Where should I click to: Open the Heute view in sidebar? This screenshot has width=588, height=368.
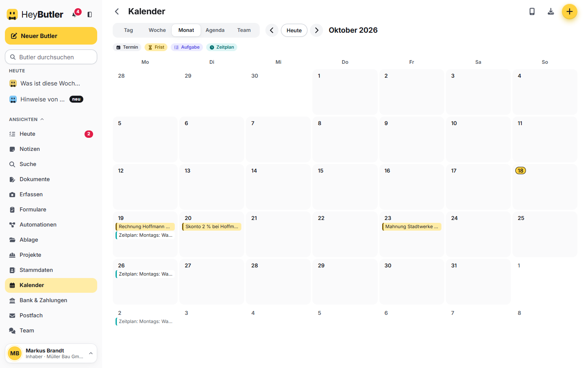(x=51, y=134)
